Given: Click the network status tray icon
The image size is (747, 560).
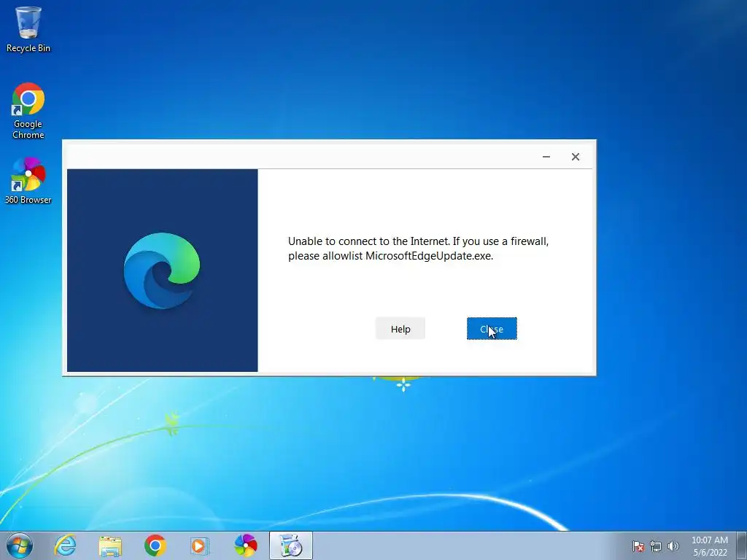Looking at the screenshot, I should 656,546.
